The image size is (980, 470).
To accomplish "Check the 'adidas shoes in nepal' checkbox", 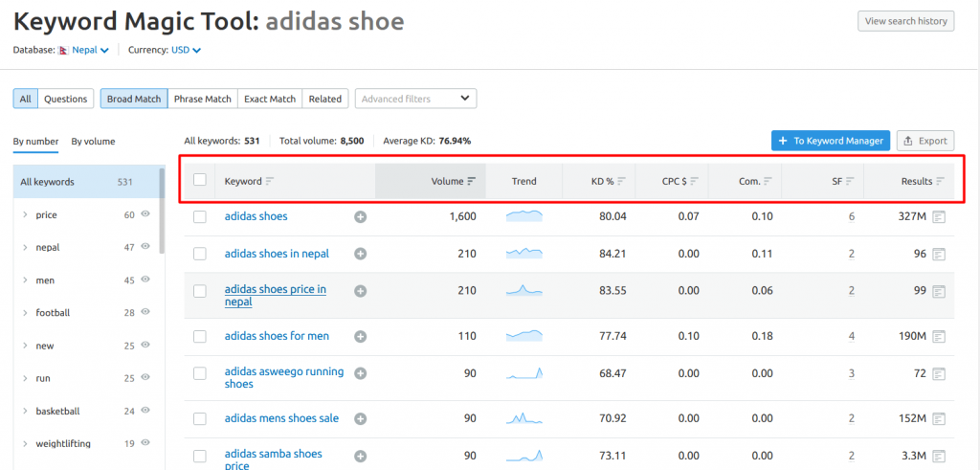I will click(x=199, y=254).
